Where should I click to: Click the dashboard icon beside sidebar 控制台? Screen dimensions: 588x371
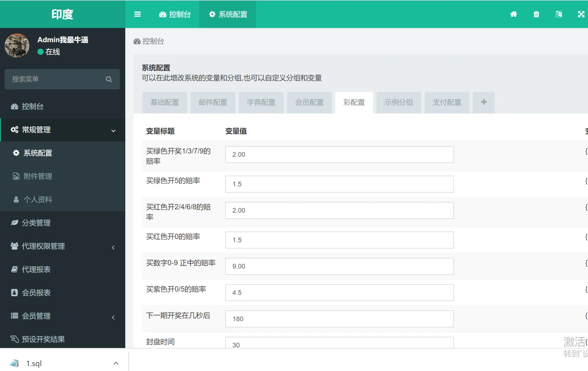point(14,106)
